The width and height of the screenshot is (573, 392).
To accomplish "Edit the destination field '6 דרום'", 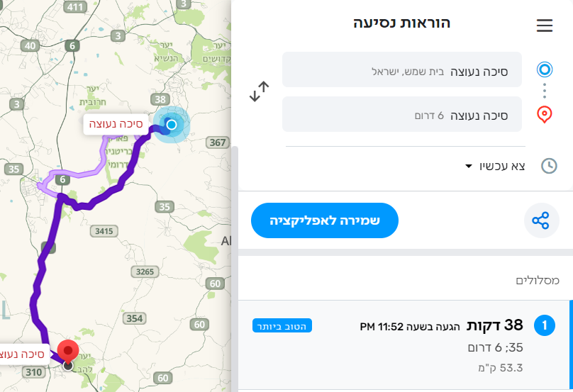I will pos(402,115).
